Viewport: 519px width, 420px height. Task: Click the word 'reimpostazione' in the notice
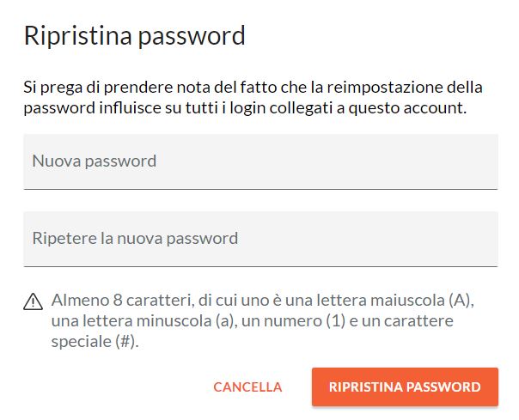tap(385, 88)
